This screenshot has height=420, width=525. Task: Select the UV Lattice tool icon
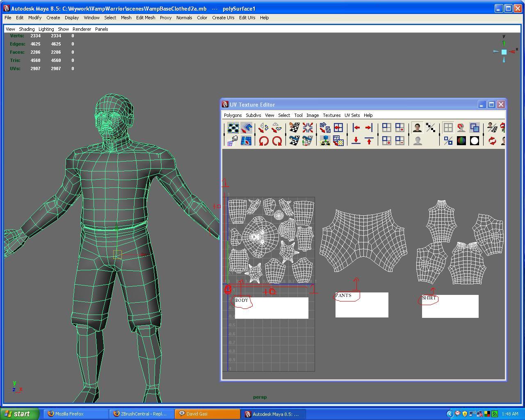[233, 128]
